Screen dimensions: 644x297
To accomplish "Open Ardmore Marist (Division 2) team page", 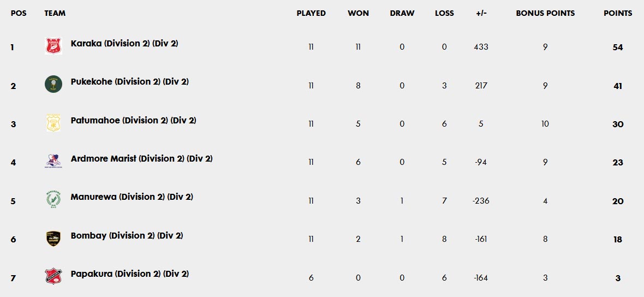I will (141, 159).
